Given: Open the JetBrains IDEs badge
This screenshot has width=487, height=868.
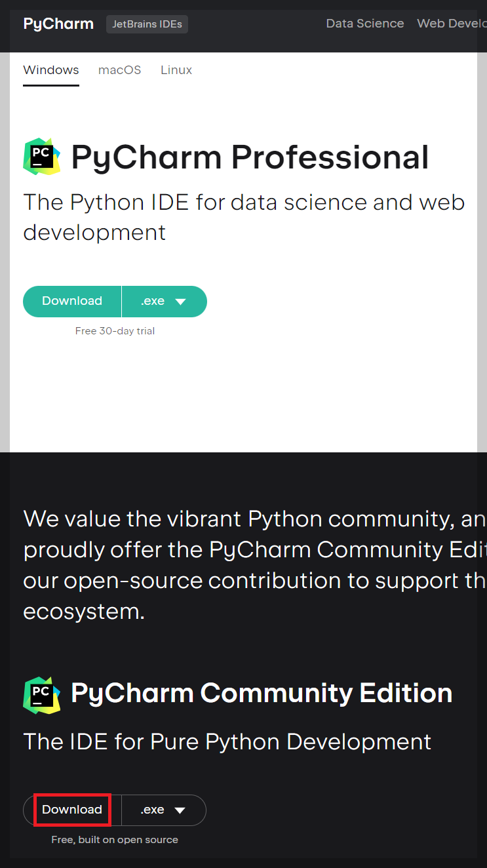Looking at the screenshot, I should [147, 24].
